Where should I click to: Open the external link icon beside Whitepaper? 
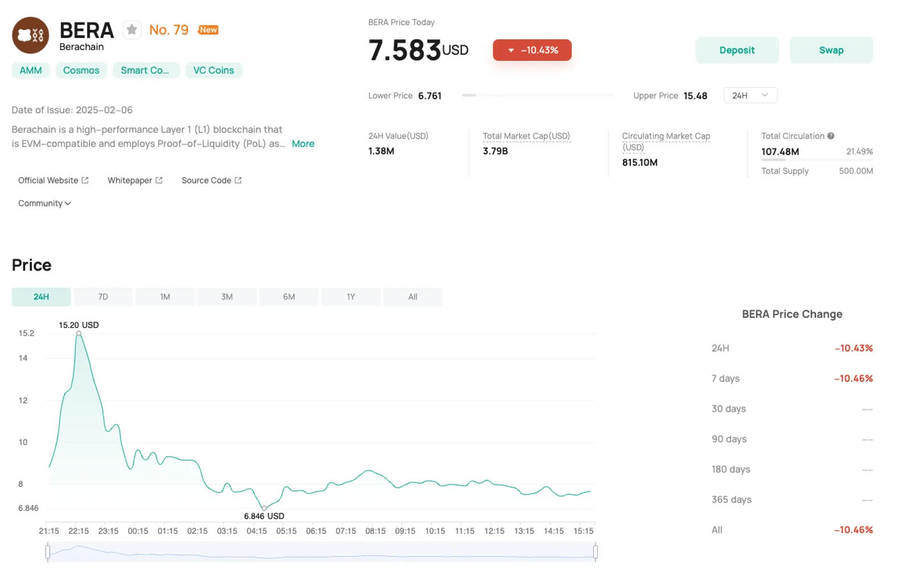pyautogui.click(x=159, y=180)
